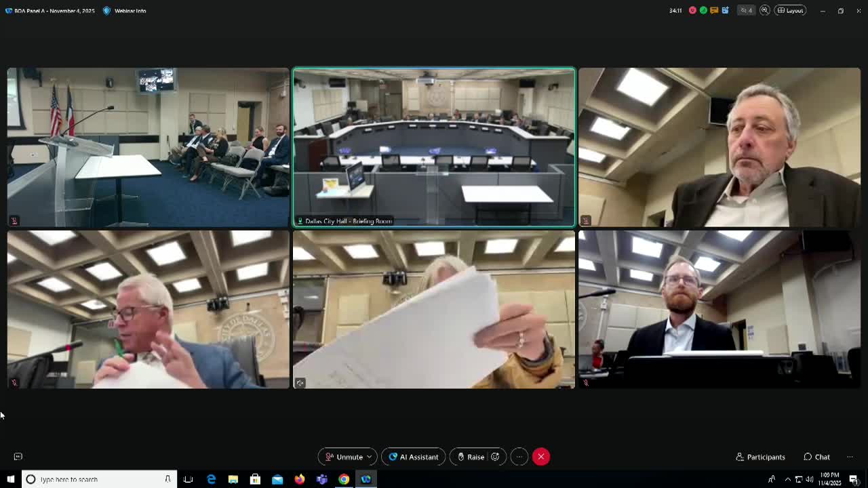Open the Layout options dropdown
The height and width of the screenshot is (488, 868).
coord(790,10)
